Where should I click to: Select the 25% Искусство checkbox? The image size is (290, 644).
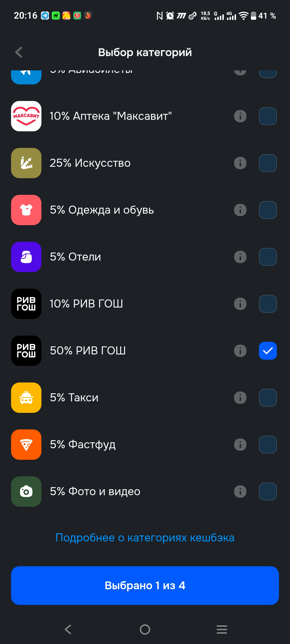[267, 163]
